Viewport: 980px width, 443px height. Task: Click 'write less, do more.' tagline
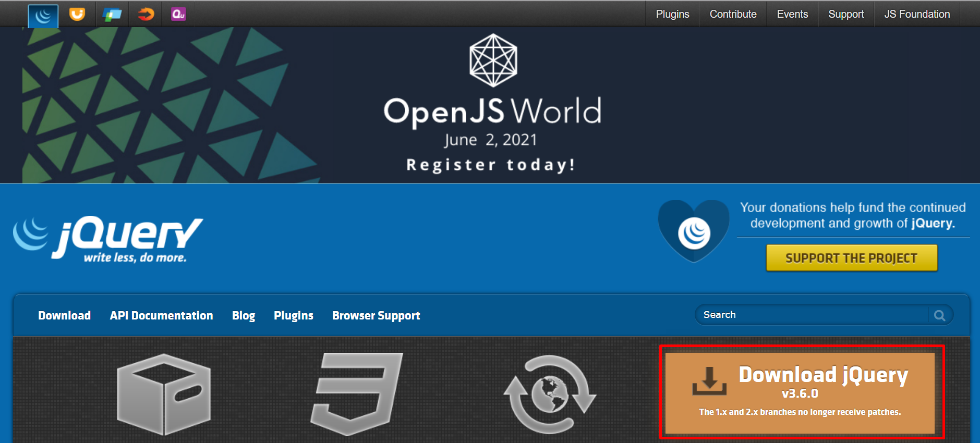[135, 257]
